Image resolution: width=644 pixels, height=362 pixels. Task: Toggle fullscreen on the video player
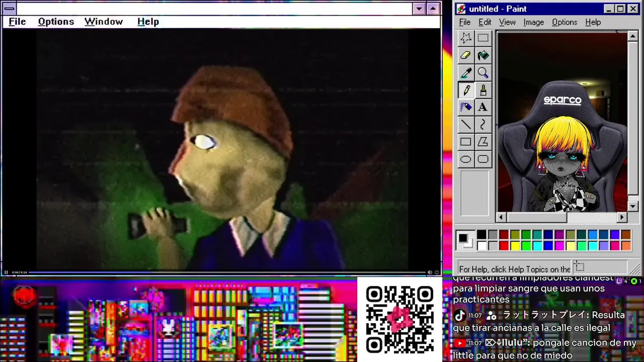coord(437,273)
